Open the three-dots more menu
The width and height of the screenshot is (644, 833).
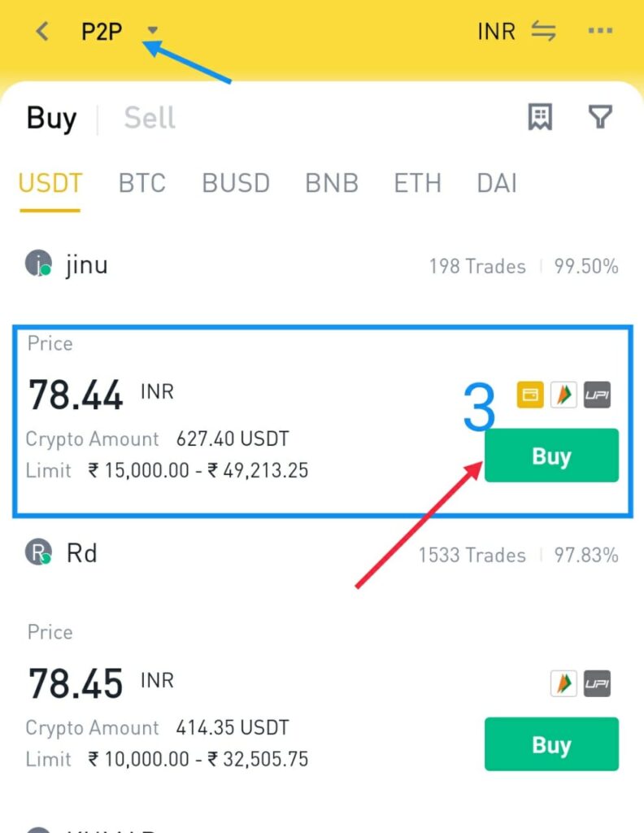600,31
